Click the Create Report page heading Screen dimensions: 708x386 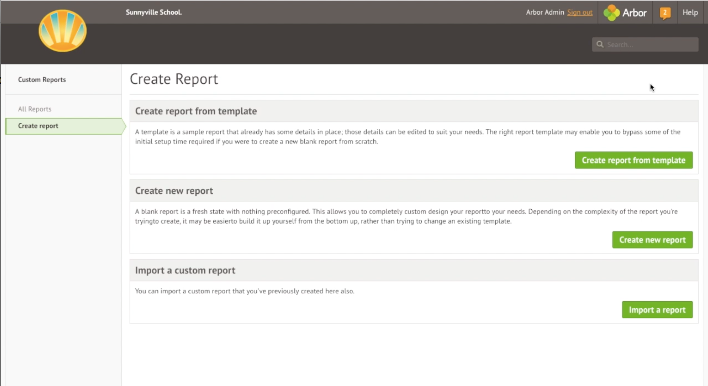pos(174,79)
